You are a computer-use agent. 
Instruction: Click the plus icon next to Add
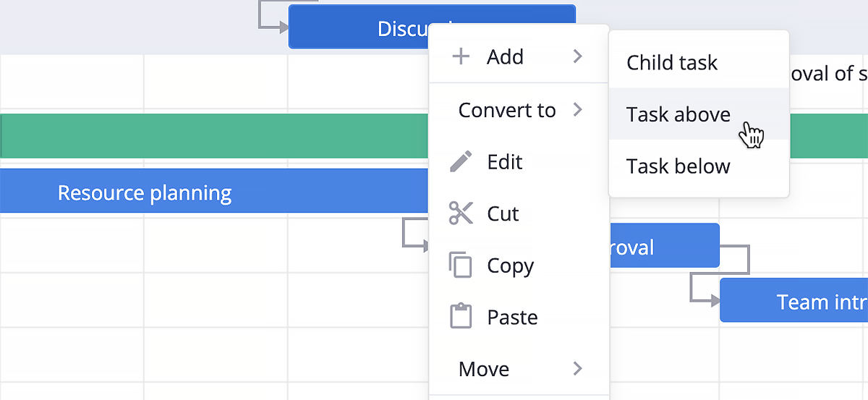click(x=461, y=56)
